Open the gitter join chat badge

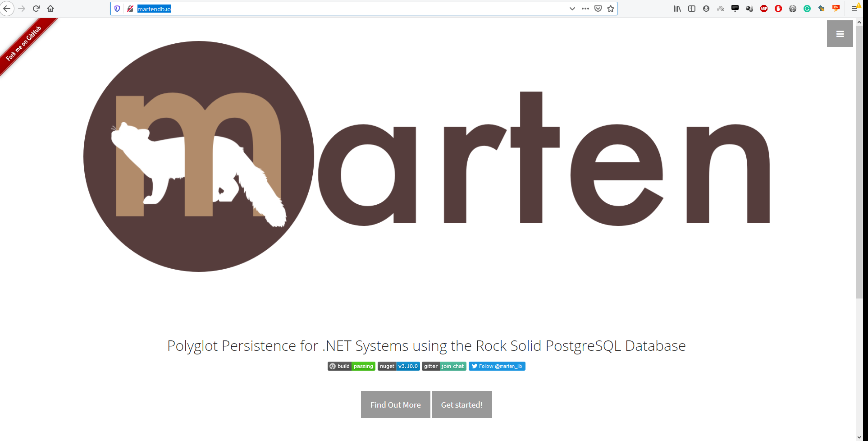pos(444,366)
